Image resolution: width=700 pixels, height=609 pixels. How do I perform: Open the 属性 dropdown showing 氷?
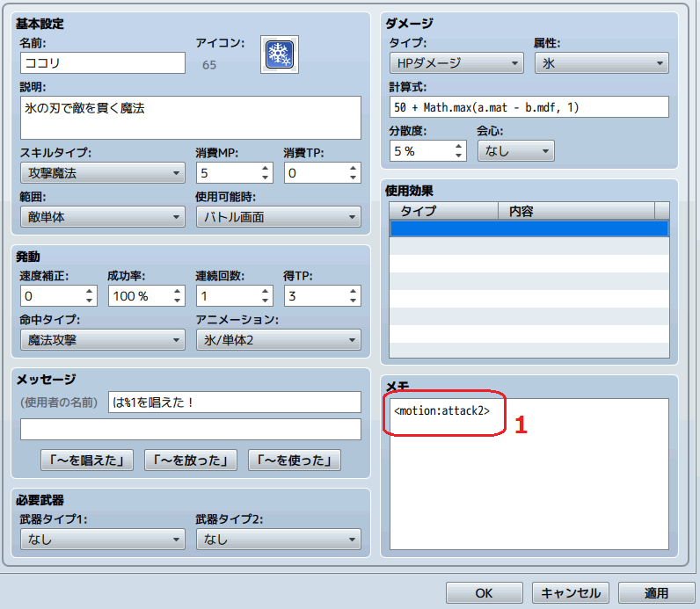pyautogui.click(x=602, y=63)
